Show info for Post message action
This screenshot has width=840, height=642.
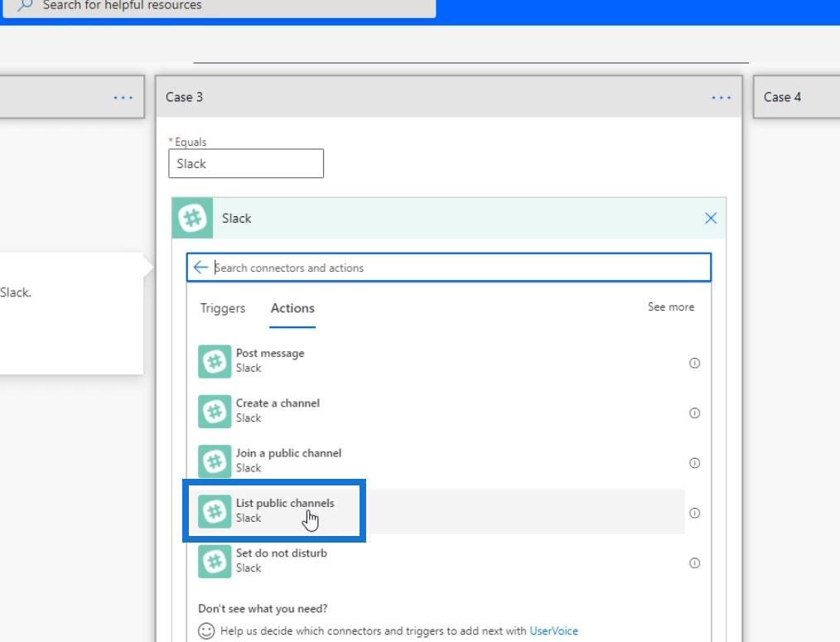694,363
